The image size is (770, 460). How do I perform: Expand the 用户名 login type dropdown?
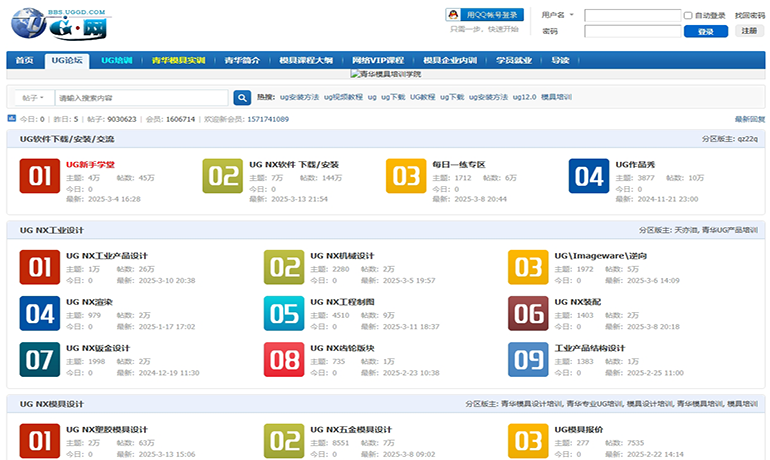click(x=558, y=15)
